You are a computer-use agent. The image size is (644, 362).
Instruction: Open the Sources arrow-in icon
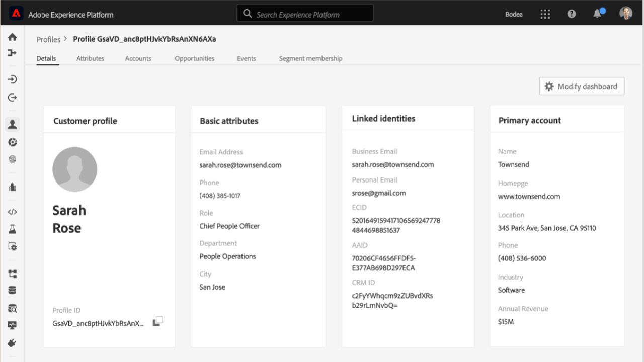click(13, 79)
